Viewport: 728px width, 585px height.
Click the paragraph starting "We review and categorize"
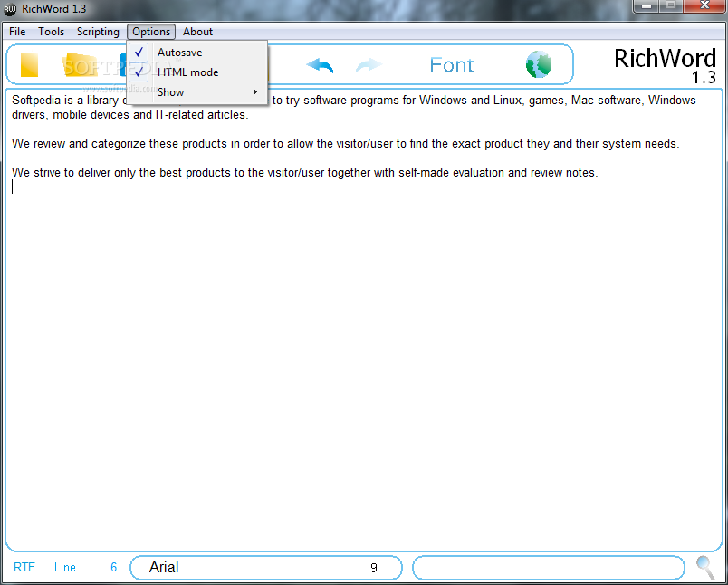tap(345, 143)
